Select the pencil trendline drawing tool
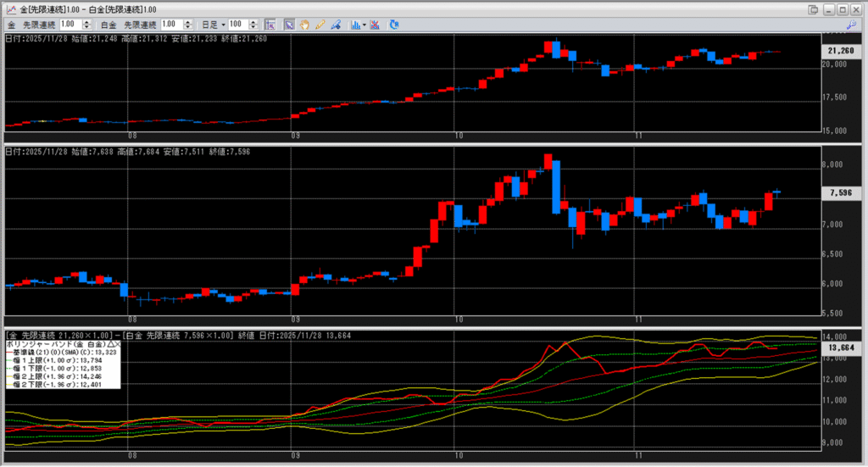Viewport: 868px width, 467px height. [320, 25]
